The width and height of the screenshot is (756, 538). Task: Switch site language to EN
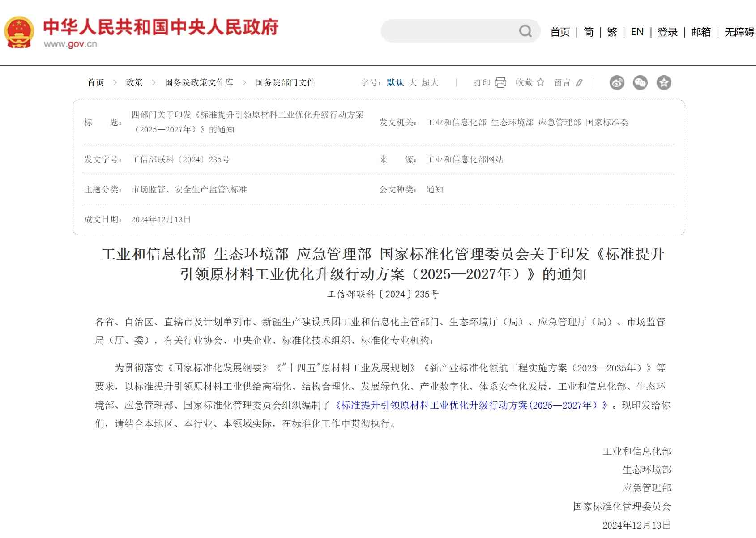637,32
